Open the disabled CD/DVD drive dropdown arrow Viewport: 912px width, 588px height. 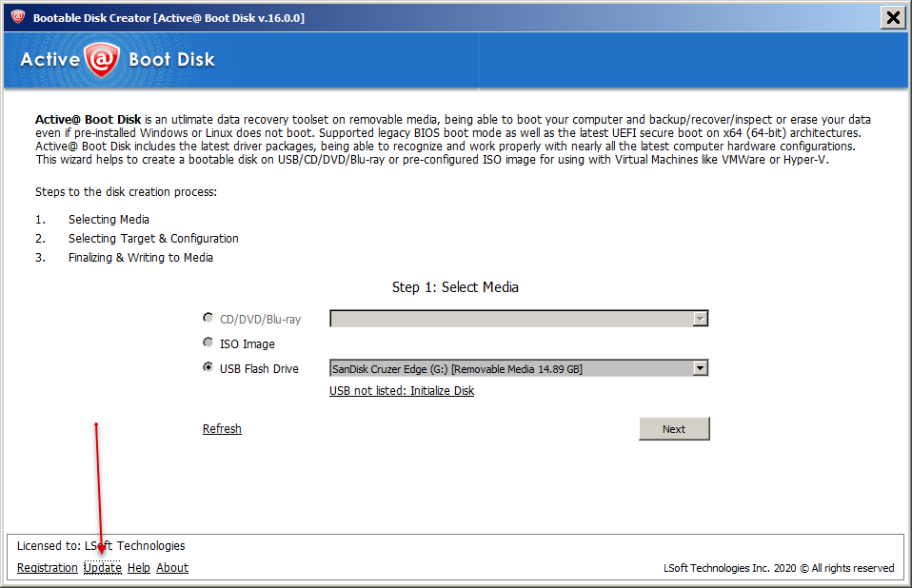click(701, 319)
